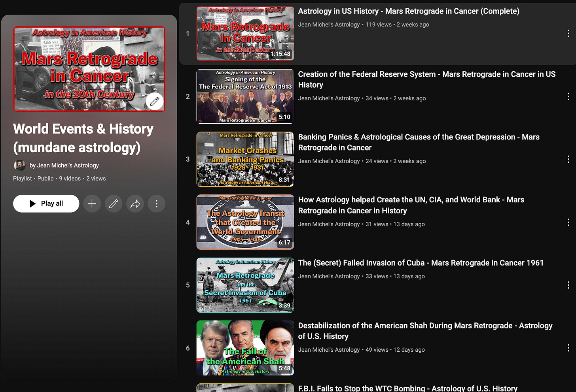576x392 pixels.
Task: Click the '119 views' text of first video
Action: [x=379, y=24]
